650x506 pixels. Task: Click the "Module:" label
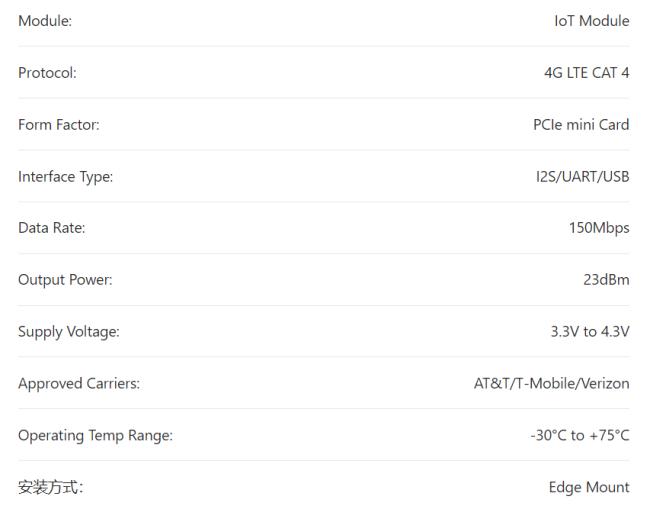click(45, 21)
